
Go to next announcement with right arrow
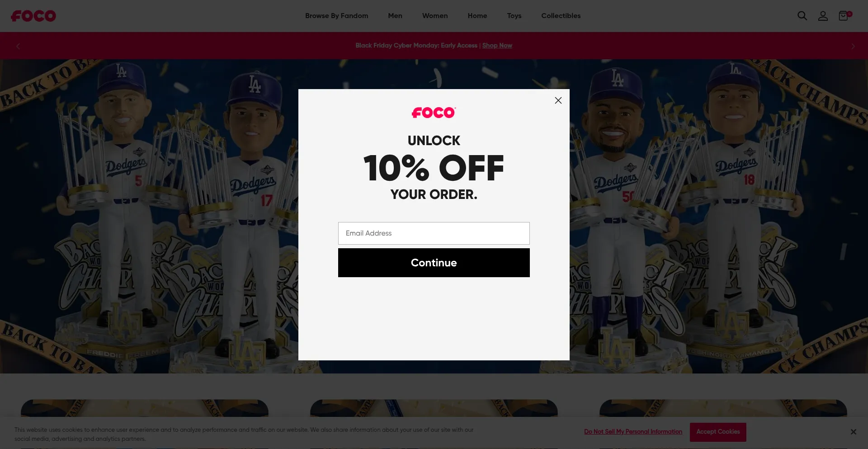coord(853,46)
